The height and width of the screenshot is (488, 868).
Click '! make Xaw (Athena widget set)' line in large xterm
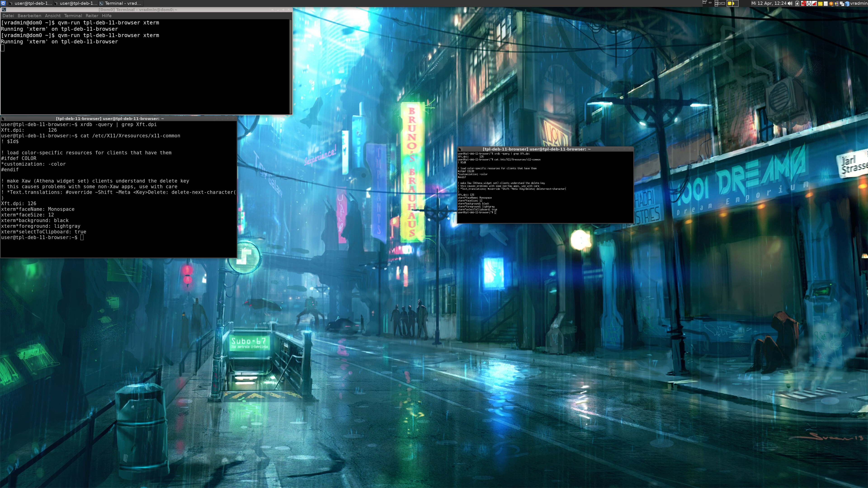pyautogui.click(x=95, y=181)
